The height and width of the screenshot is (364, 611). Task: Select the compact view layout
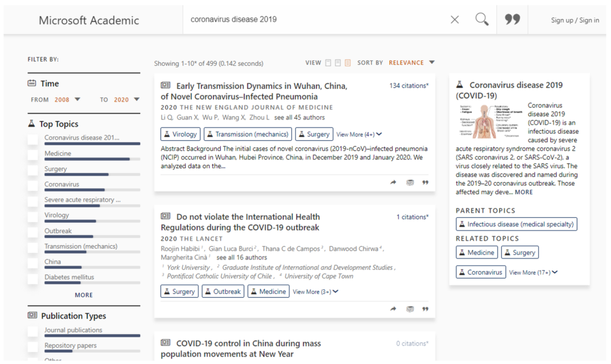[327, 62]
